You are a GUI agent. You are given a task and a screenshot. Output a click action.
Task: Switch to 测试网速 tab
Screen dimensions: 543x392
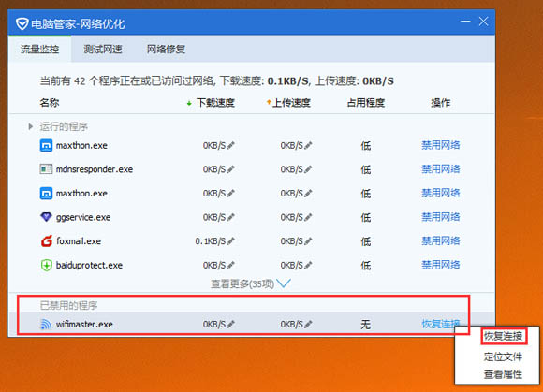pyautogui.click(x=102, y=50)
